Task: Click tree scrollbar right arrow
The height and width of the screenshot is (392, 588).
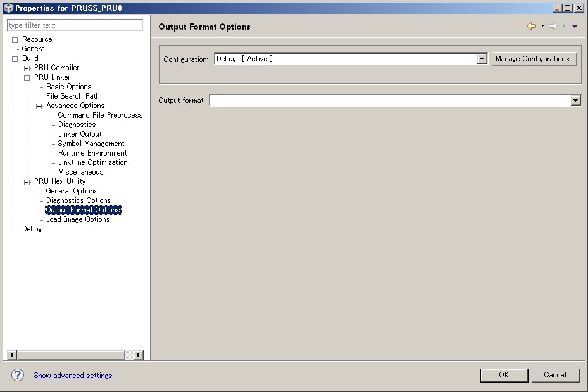Action: [139, 355]
